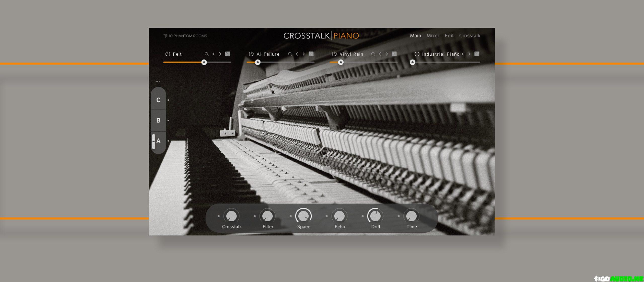Select next sound for Felt layer

[x=220, y=54]
